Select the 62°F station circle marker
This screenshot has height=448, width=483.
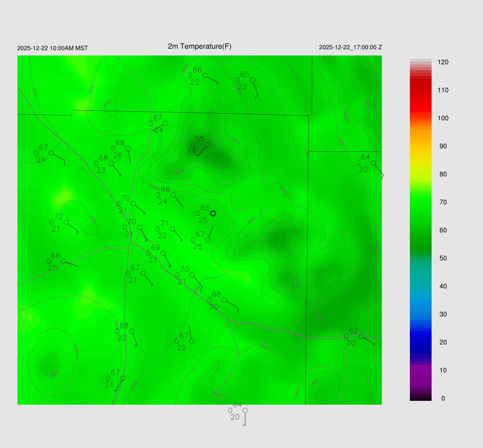coord(361,336)
